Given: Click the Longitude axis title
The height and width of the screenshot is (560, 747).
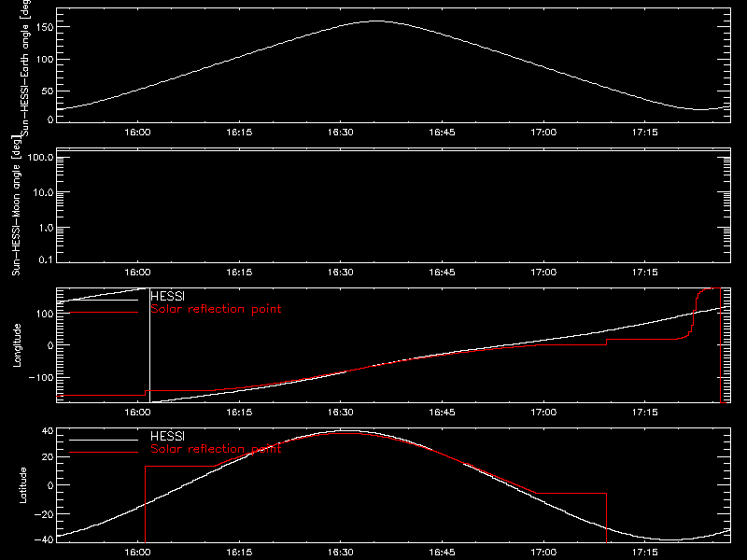Looking at the screenshot, I should coord(17,345).
